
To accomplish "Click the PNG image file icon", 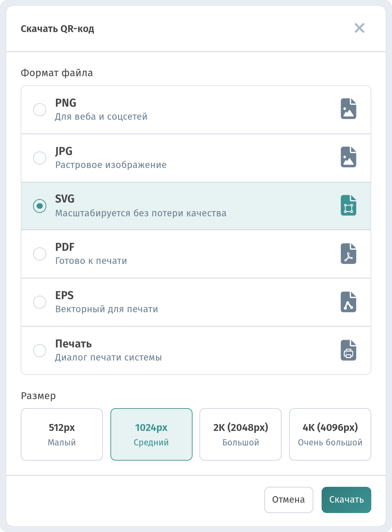I will [x=349, y=109].
